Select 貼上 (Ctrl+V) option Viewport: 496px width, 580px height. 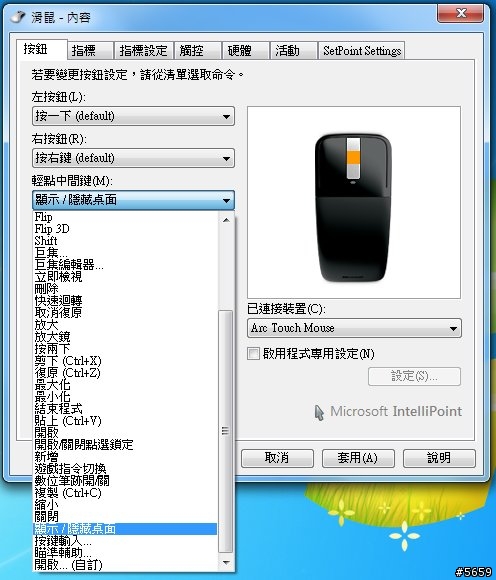click(125, 421)
